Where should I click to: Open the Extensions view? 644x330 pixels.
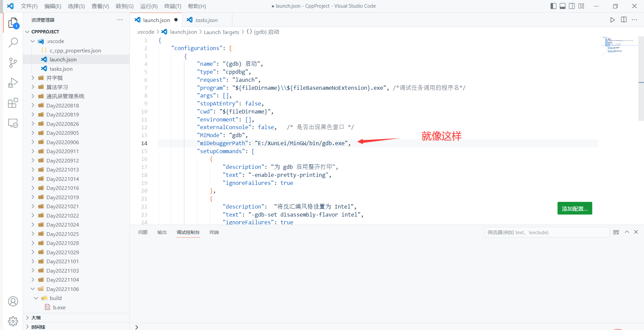point(13,103)
